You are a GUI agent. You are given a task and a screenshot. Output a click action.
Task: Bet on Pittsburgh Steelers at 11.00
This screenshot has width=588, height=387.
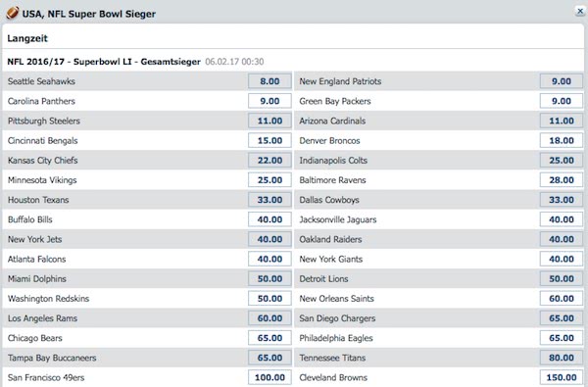pos(269,121)
